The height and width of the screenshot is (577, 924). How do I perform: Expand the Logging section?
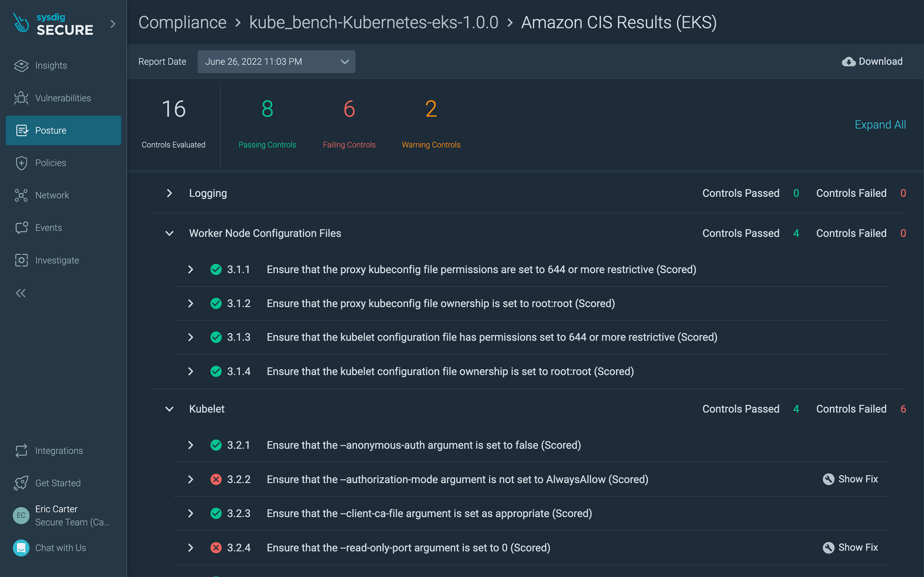(170, 193)
